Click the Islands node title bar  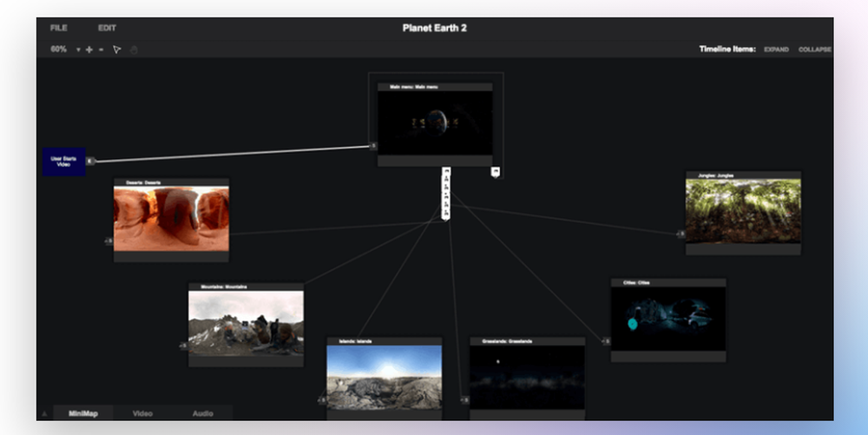[385, 341]
